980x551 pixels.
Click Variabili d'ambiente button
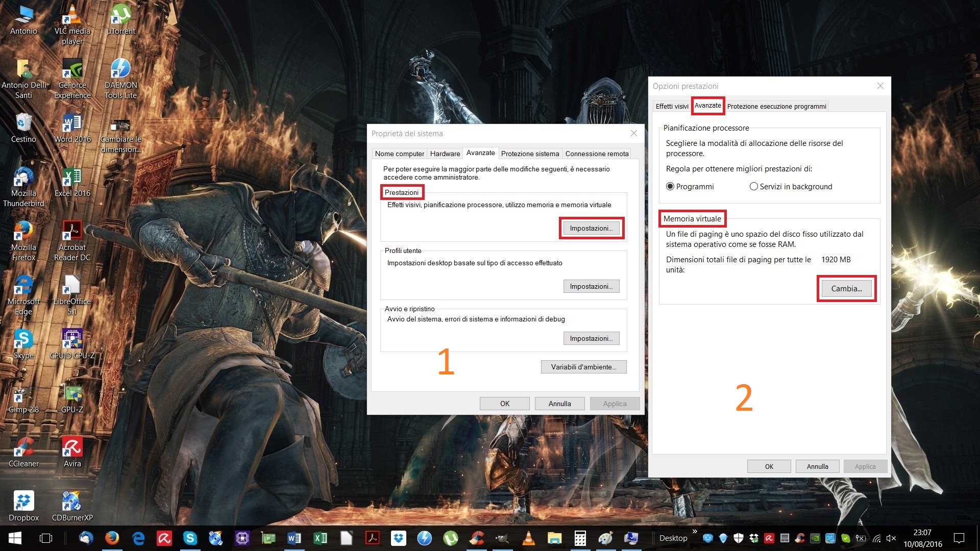(583, 367)
